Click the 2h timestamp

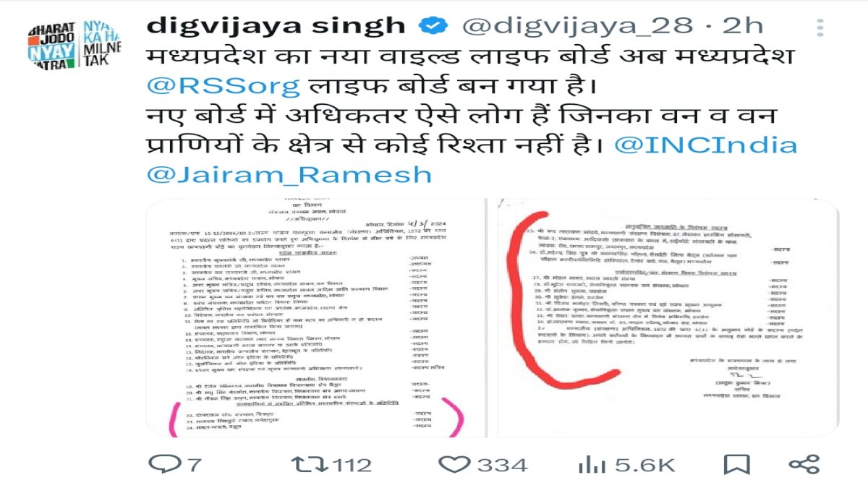pyautogui.click(x=743, y=26)
